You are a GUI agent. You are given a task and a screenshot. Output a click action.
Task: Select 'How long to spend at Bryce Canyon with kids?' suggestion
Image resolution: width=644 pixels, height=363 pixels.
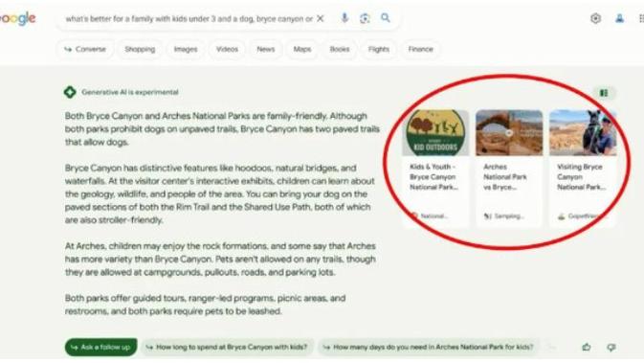pos(228,348)
